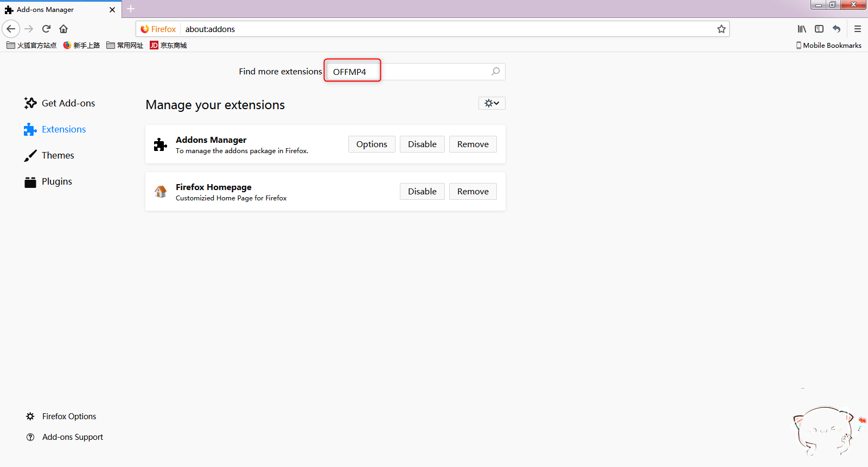The height and width of the screenshot is (467, 868).
Task: Open the Add-ons Support link
Action: pos(72,437)
